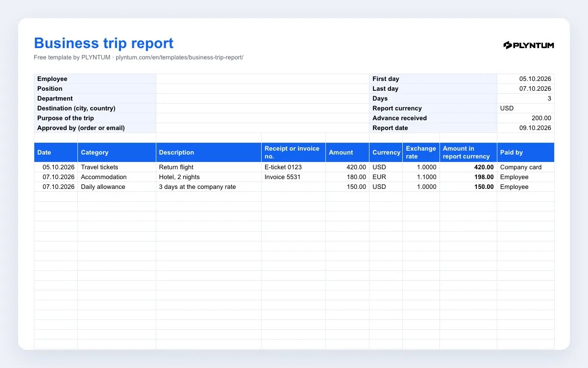Click the Destination (city, country) label

click(76, 108)
